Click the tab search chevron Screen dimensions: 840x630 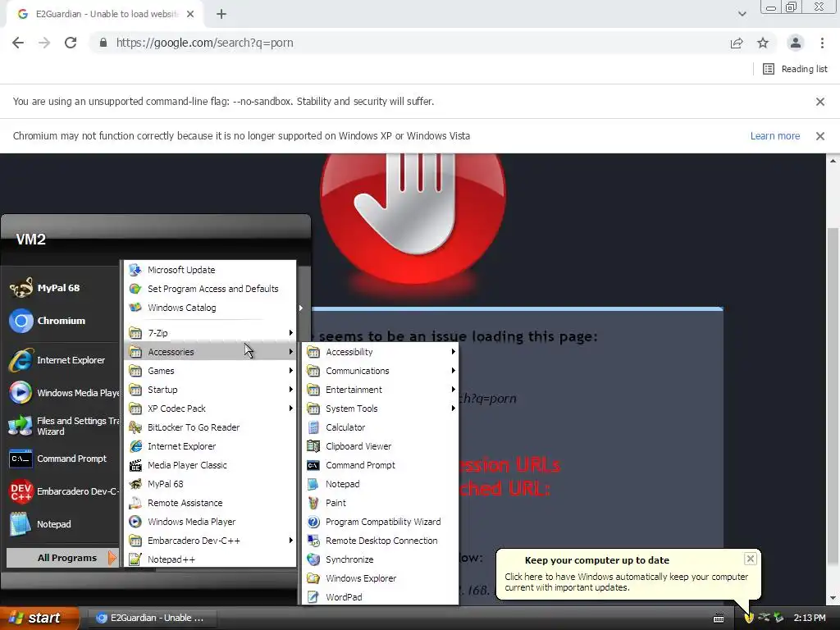pos(742,14)
